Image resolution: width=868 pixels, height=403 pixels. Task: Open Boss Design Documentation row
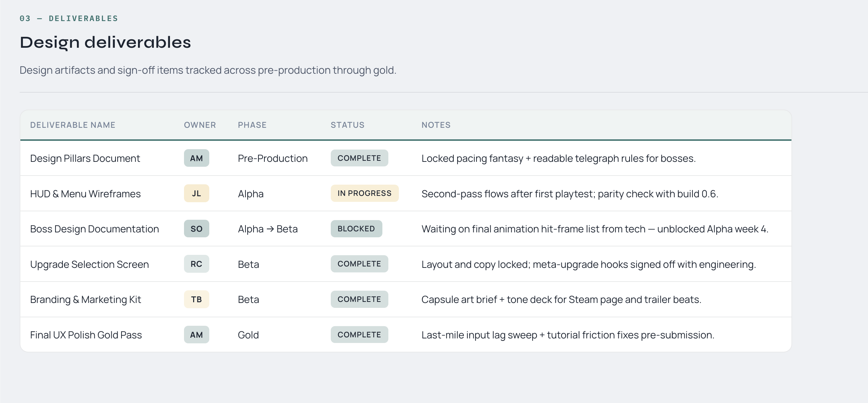click(94, 229)
